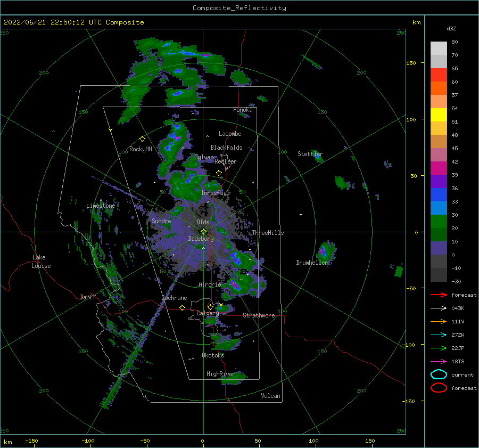
Task: Click the Stettler city label
Action: click(x=310, y=154)
